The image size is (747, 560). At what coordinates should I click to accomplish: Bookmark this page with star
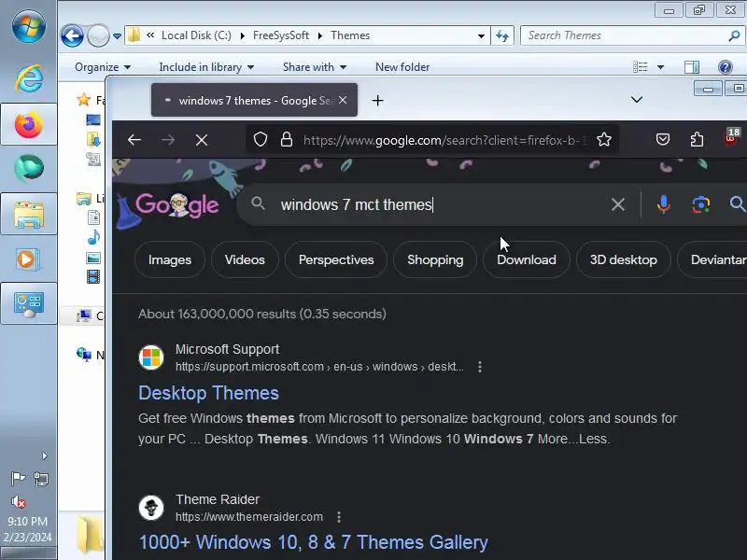pyautogui.click(x=604, y=139)
